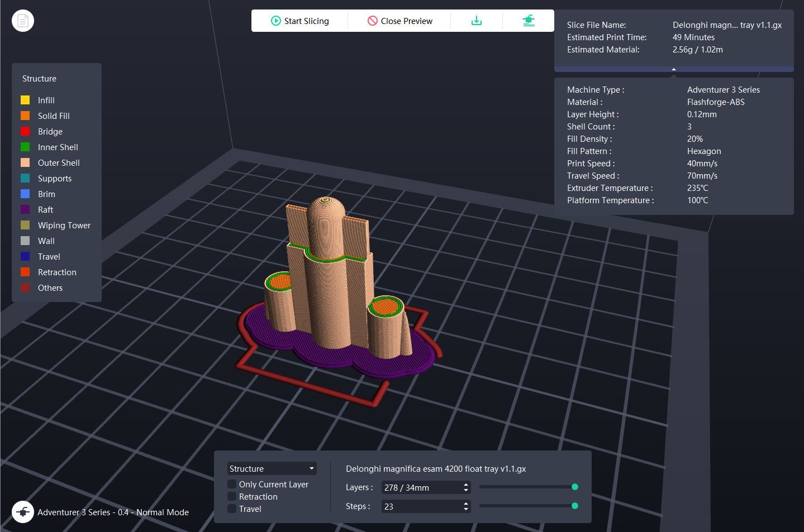Click the Raft purple swatch
The width and height of the screenshot is (804, 532).
pos(25,209)
